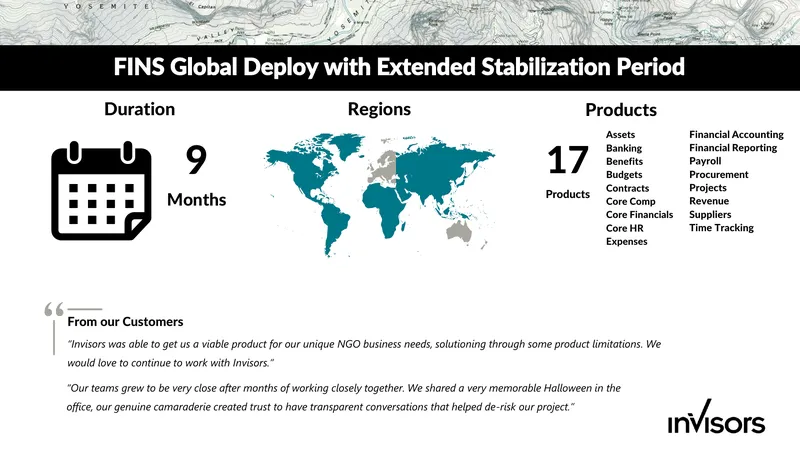Click the large number '17'
The height and width of the screenshot is (450, 800).
click(567, 160)
